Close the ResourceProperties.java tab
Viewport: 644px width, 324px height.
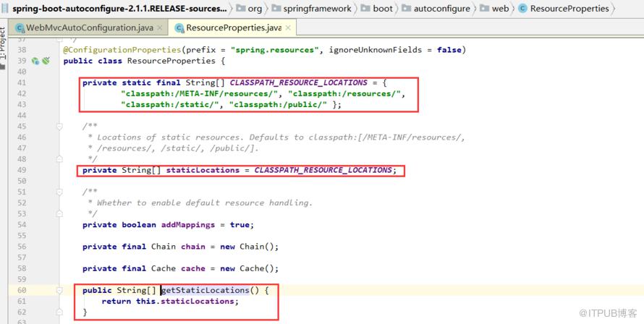[x=288, y=28]
